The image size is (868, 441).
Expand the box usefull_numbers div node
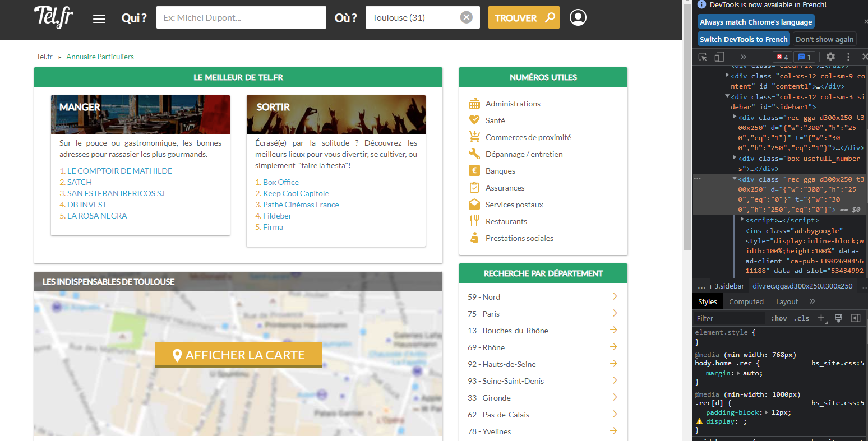pyautogui.click(x=735, y=159)
